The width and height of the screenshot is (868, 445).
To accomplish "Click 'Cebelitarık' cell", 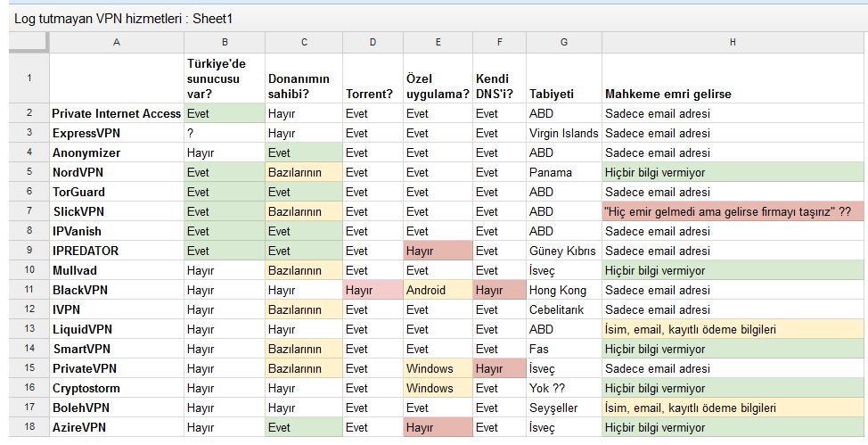I will (x=563, y=309).
